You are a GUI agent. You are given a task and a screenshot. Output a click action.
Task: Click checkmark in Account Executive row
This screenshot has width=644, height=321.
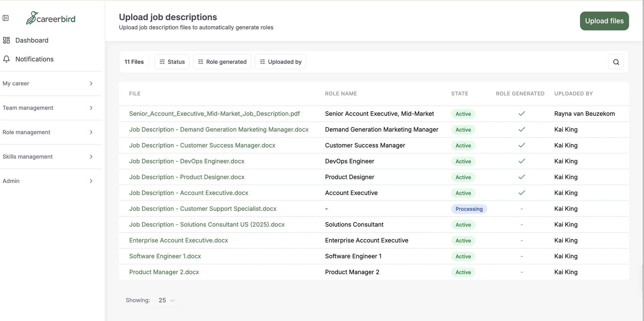(522, 193)
